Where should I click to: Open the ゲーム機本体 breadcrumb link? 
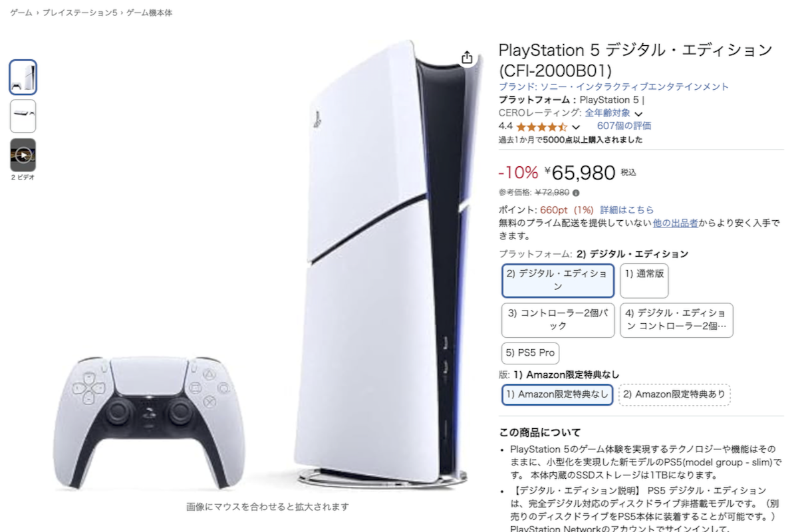pyautogui.click(x=149, y=13)
